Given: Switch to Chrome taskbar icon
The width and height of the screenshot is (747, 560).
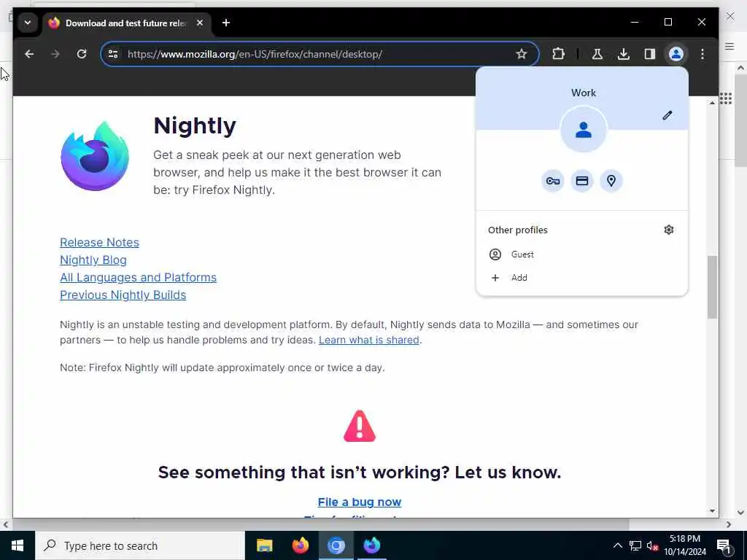Looking at the screenshot, I should (336, 545).
